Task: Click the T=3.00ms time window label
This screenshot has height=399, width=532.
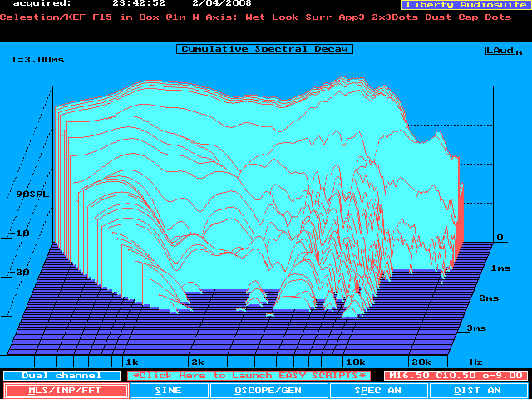Action: tap(37, 60)
